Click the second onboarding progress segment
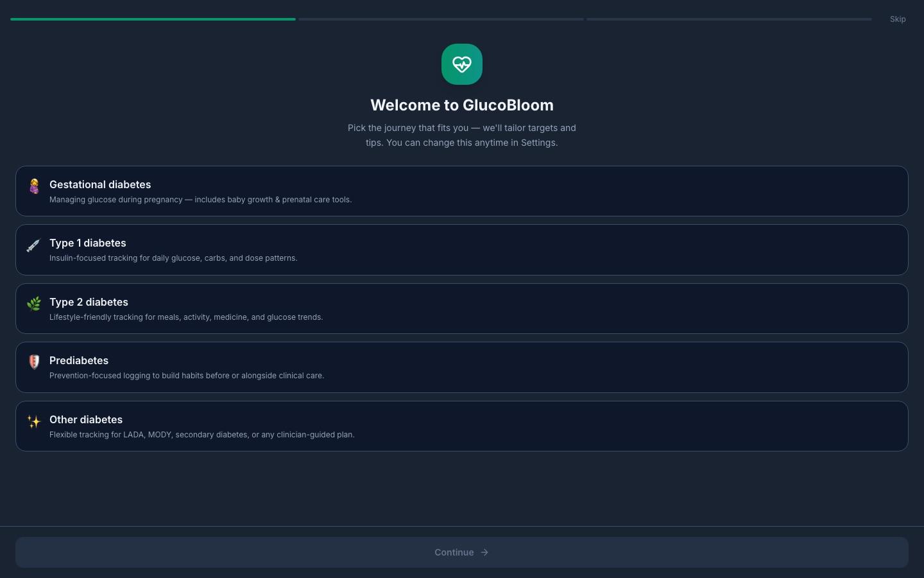 pos(441,19)
